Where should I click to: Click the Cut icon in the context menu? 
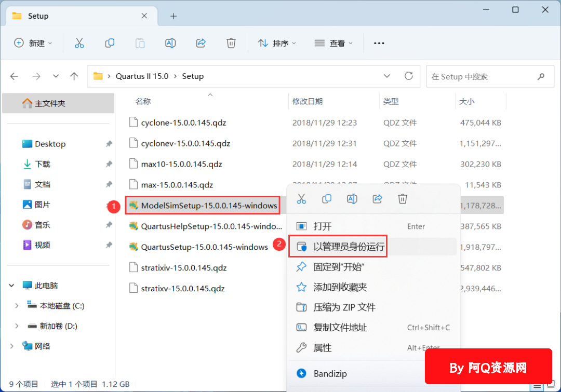(x=301, y=199)
